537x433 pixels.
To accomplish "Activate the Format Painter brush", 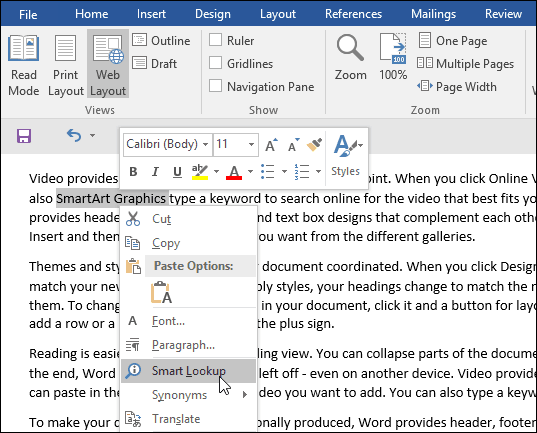I will tap(314, 145).
